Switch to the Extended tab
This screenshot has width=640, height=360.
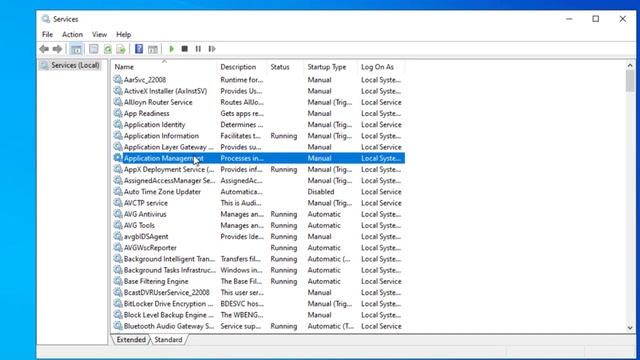(131, 340)
